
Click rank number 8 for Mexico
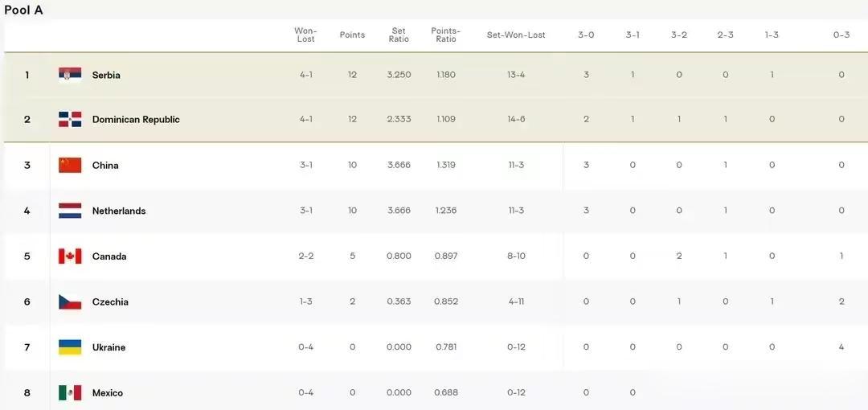coord(27,393)
